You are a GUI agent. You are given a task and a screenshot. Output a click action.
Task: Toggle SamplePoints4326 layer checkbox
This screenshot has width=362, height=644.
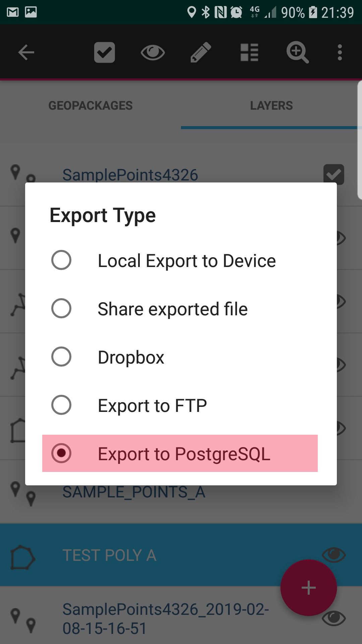[x=334, y=174]
